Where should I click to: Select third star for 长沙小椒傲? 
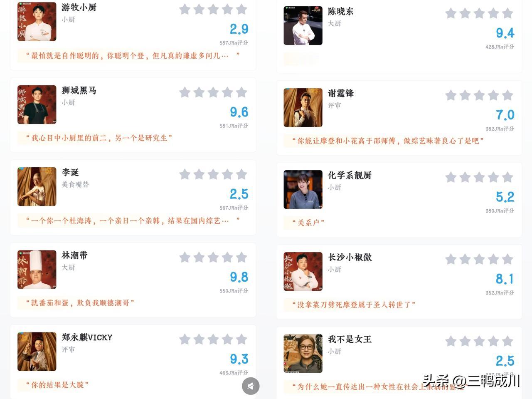click(479, 260)
